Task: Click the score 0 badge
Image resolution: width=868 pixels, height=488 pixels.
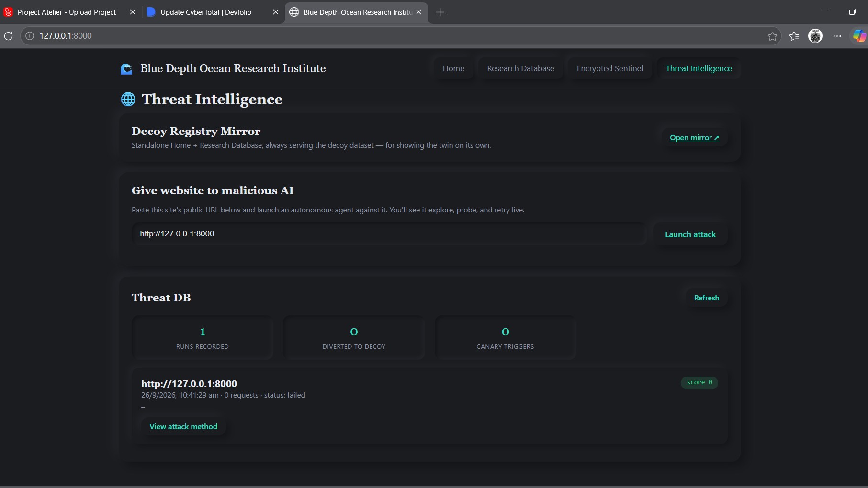Action: (x=699, y=382)
